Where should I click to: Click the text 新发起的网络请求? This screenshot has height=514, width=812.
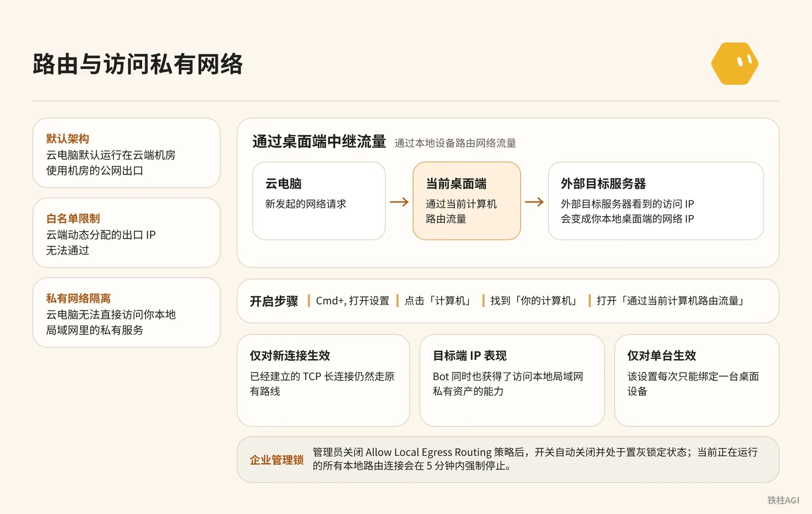tap(306, 203)
